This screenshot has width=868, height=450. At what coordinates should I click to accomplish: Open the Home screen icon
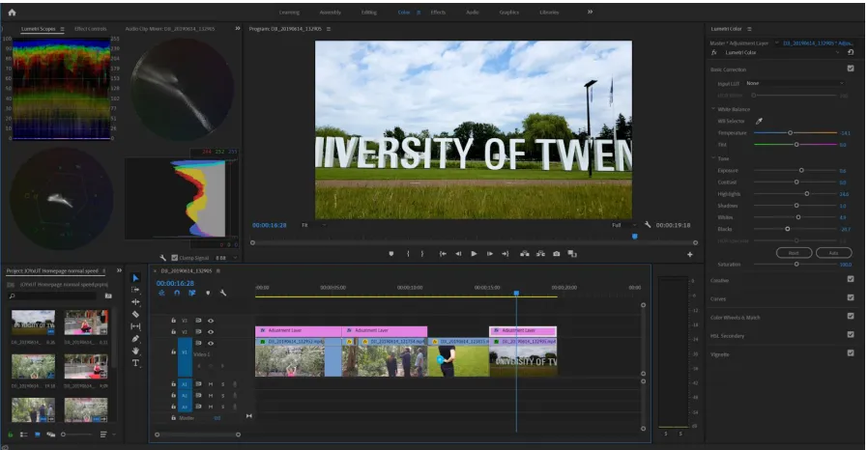click(13, 13)
